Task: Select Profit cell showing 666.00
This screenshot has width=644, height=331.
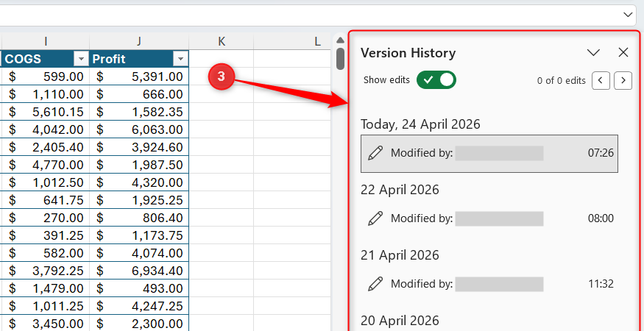Action: (x=139, y=94)
